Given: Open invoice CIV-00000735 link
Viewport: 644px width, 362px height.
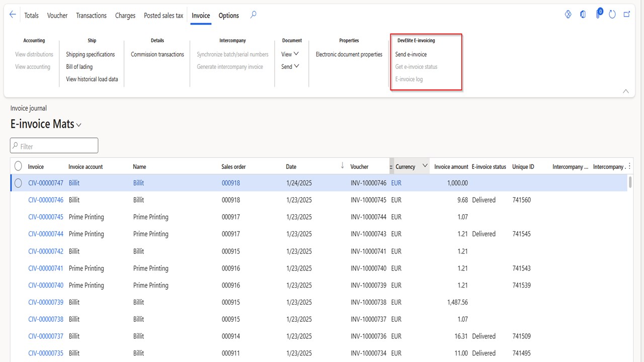Looking at the screenshot, I should (x=46, y=353).
